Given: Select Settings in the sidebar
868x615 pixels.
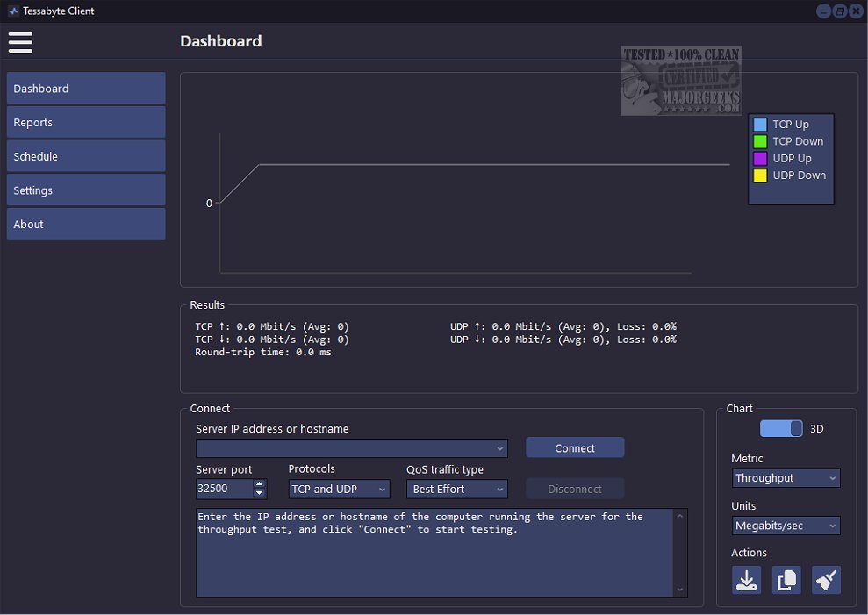Looking at the screenshot, I should coord(86,190).
